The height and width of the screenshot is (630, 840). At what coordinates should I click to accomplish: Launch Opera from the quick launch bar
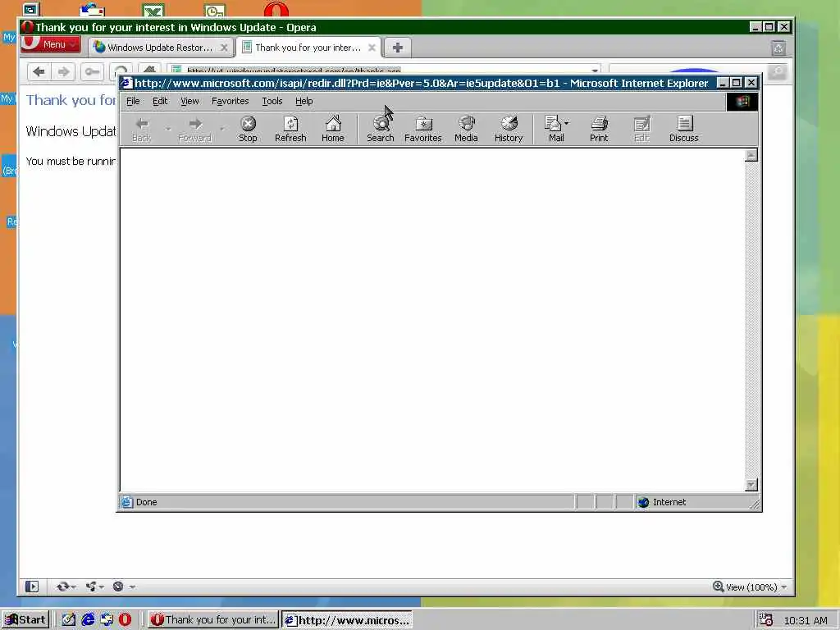click(x=125, y=620)
